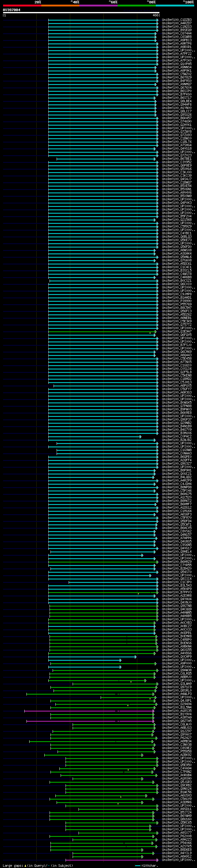Select the UniRef100_A1DG12 label
Screen dimensions: 197x868
[x=177, y=507]
